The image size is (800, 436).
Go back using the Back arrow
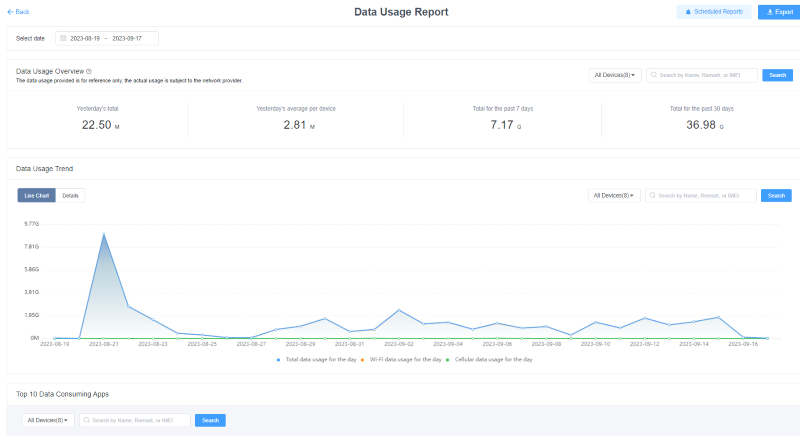point(18,12)
